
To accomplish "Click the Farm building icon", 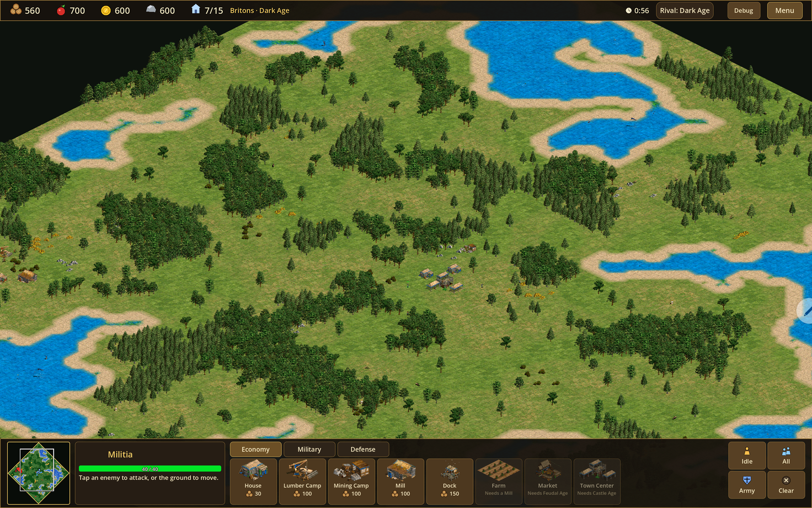I will 499,481.
